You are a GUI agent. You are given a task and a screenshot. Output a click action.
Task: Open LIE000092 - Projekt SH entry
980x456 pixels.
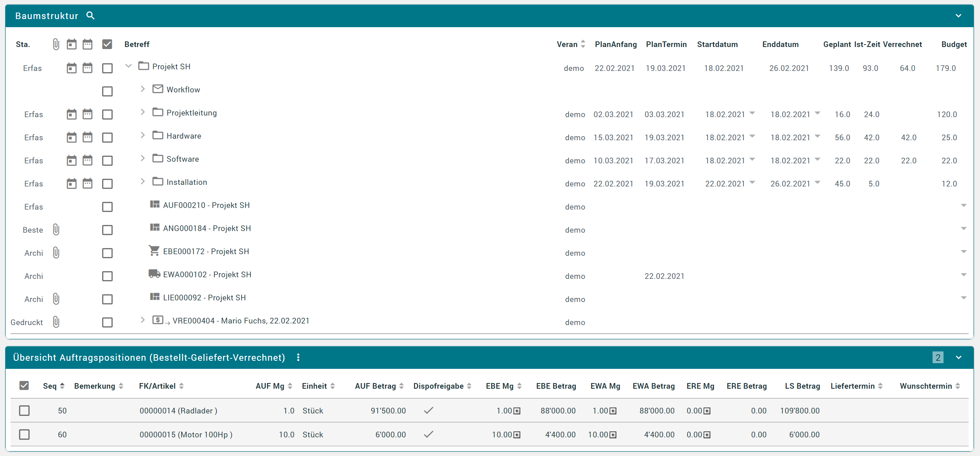point(204,298)
